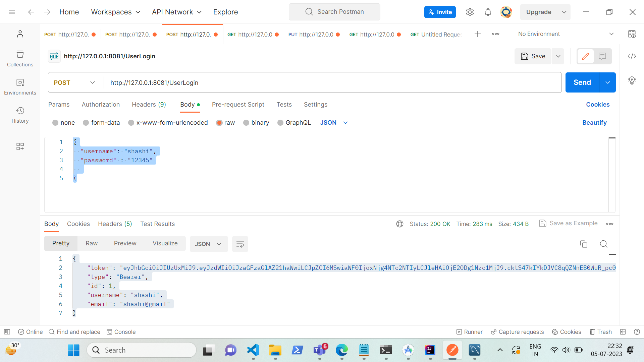Select the GraphQL body type
The image size is (644, 362).
tap(294, 123)
